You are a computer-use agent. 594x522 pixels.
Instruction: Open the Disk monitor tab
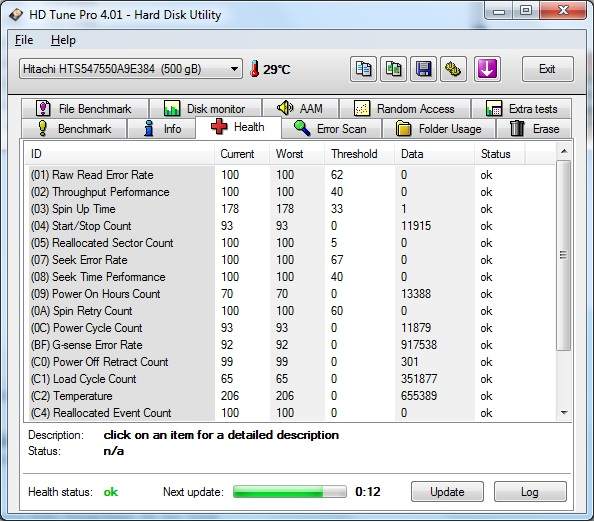pyautogui.click(x=205, y=108)
